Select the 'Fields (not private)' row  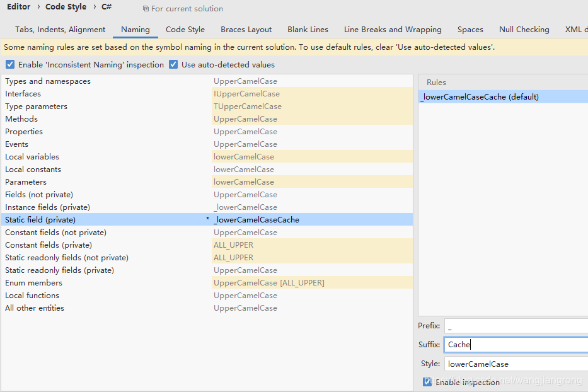207,195
